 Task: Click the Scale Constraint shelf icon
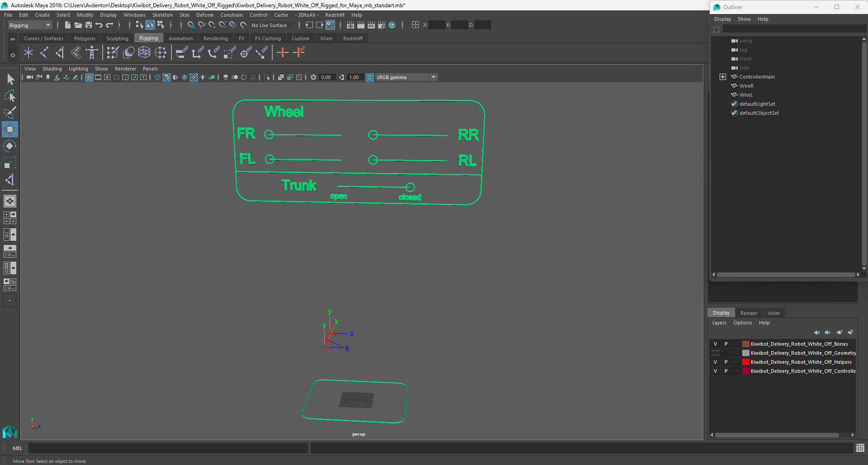pos(229,52)
